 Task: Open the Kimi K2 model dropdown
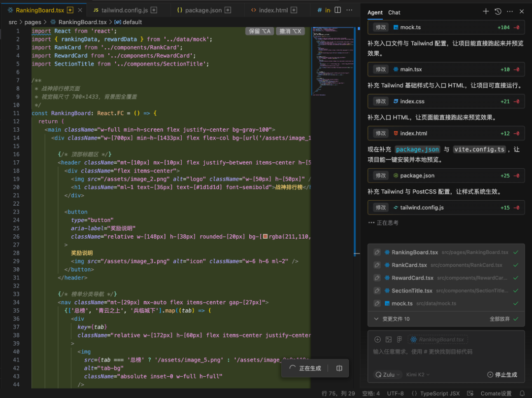[x=418, y=374]
